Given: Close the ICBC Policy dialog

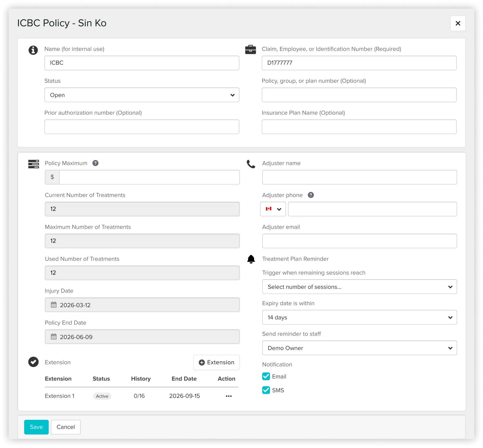Looking at the screenshot, I should [x=458, y=23].
